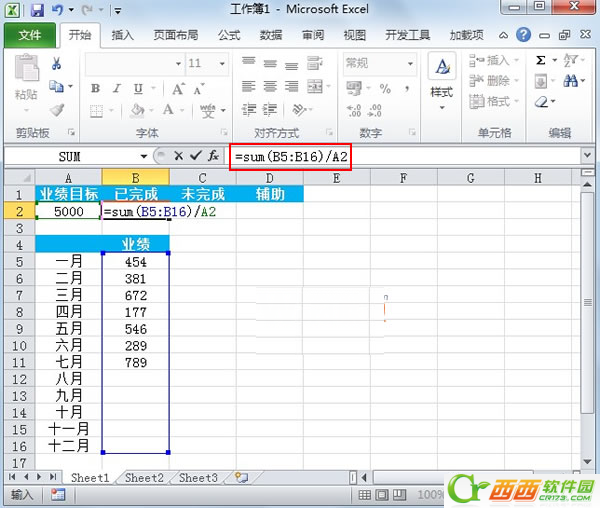Screen dimensions: 600x508
Task: Open the Font dialog launcher
Action: 223,132
